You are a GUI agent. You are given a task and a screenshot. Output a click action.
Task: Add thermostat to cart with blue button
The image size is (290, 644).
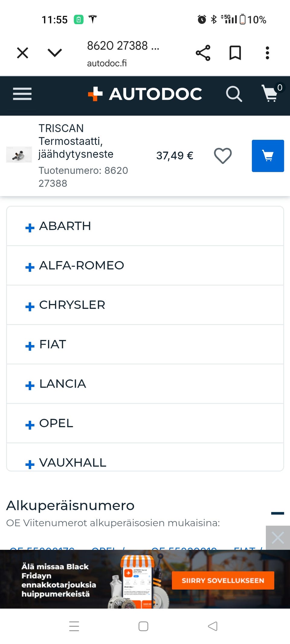coord(268,156)
